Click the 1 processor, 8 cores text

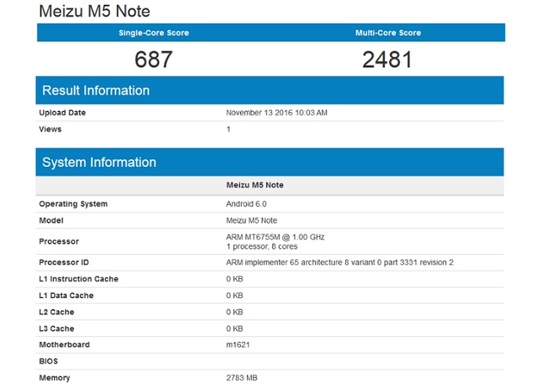[x=261, y=246]
